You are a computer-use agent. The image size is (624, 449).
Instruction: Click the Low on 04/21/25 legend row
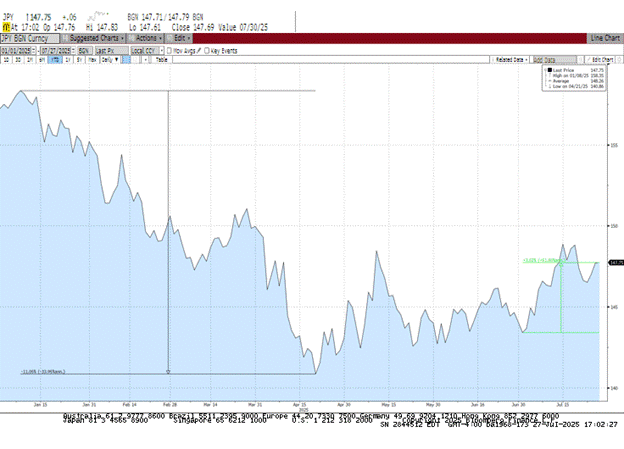(x=574, y=86)
